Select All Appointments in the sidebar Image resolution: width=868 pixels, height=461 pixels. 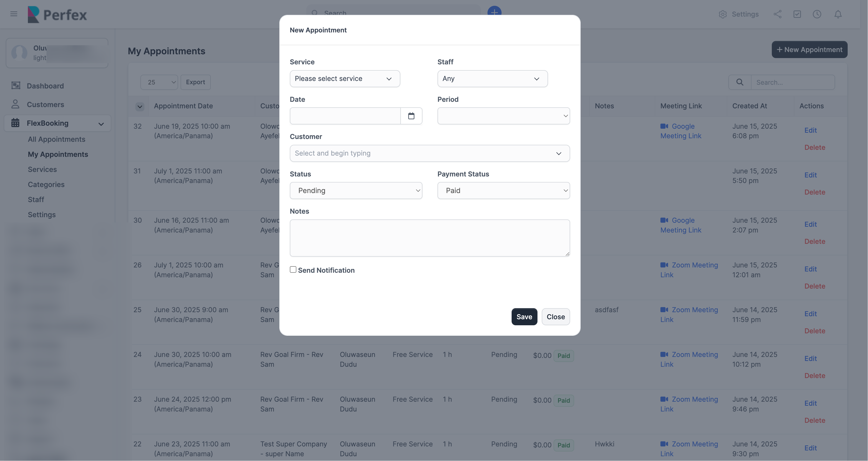point(56,139)
